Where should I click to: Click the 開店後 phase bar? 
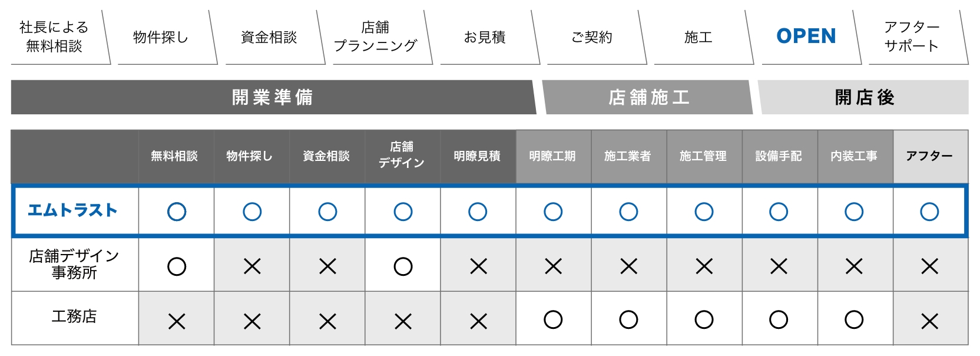pos(863,97)
